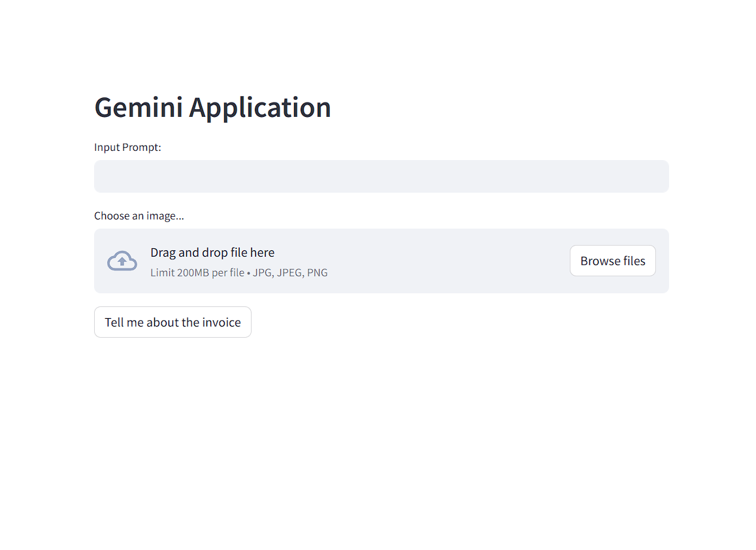Click the Limit 200MB per file hint text

197,272
